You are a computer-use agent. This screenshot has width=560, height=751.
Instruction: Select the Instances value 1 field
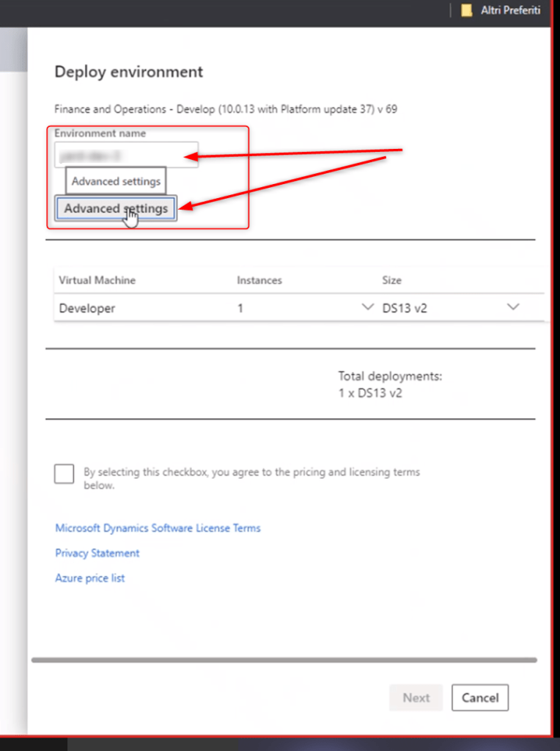293,309
